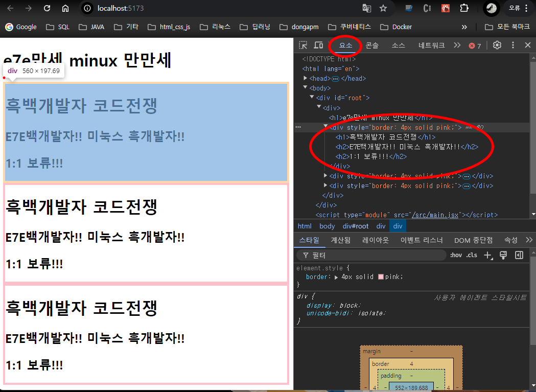
Task: Open the /src/main.jsx link
Action: (435, 215)
